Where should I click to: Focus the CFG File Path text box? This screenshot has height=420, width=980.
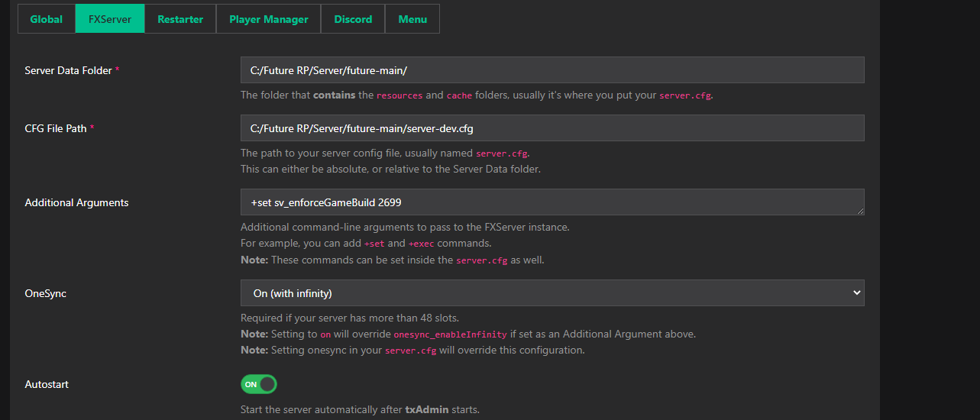(551, 128)
